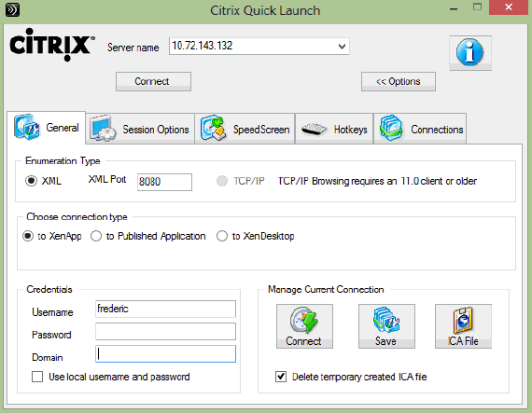532x413 pixels.
Task: Open the SpeedScreen tab
Action: coord(245,129)
